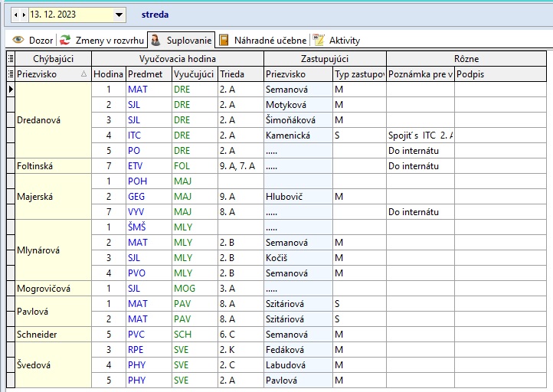Open the date picker dropdown
The height and width of the screenshot is (392, 553).
[x=119, y=15]
